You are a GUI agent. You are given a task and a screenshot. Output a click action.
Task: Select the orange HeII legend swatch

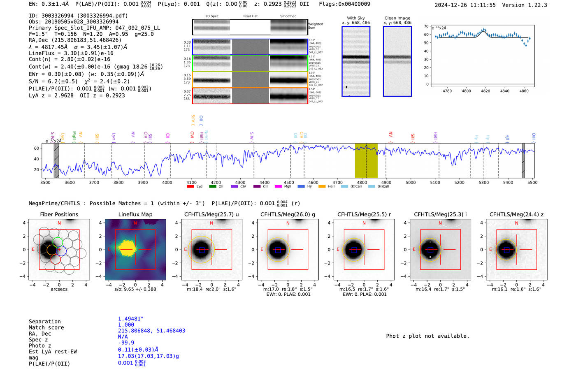coord(322,186)
